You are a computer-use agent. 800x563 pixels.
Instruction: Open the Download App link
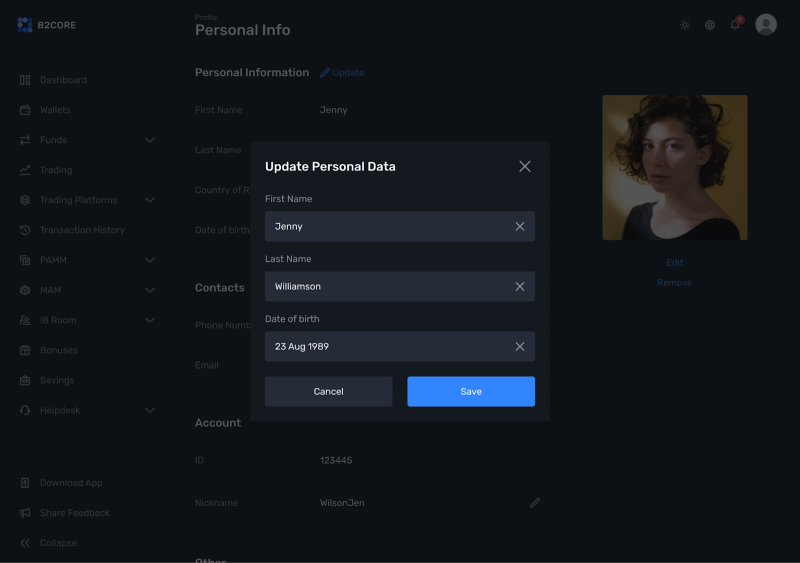pyautogui.click(x=71, y=483)
